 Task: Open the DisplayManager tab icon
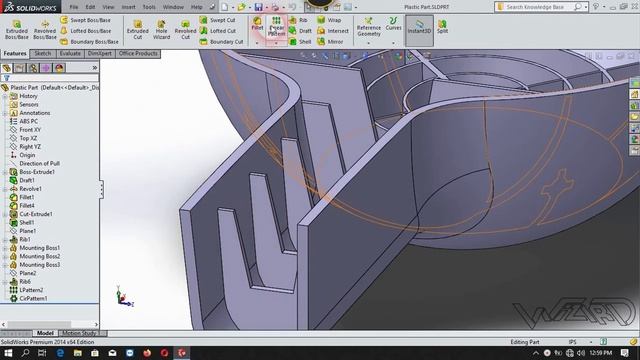pos(59,68)
